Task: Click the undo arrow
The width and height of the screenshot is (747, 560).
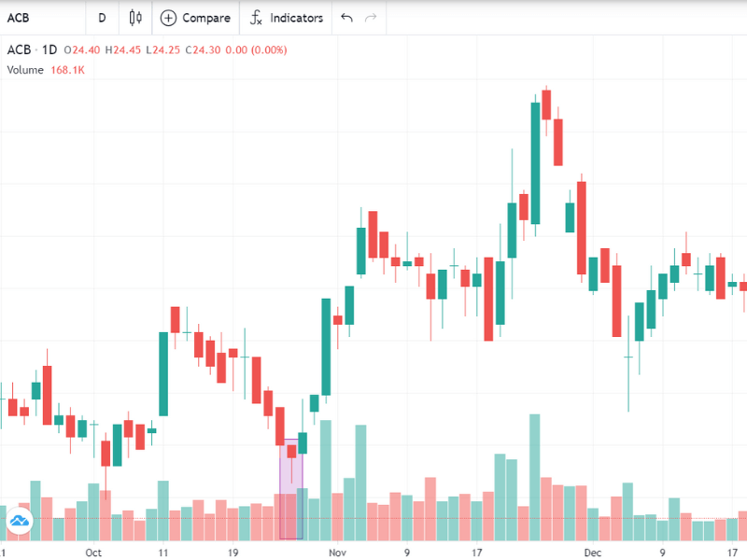Action: pyautogui.click(x=346, y=18)
